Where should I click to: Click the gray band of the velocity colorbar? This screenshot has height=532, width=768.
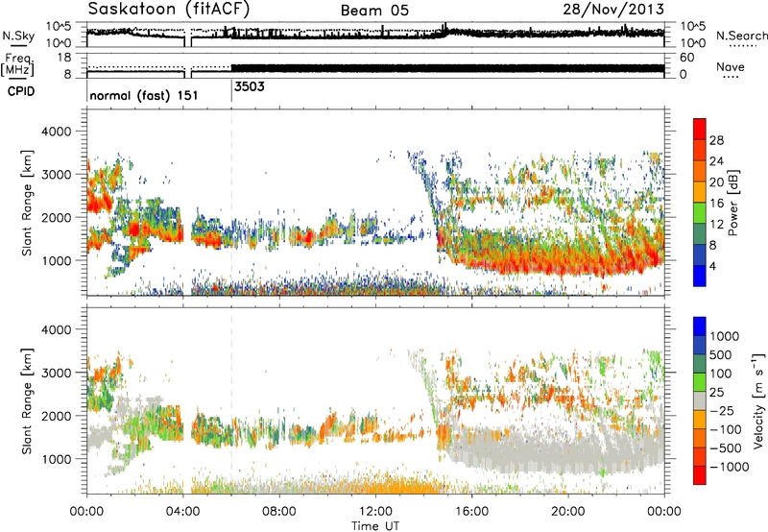pos(700,400)
